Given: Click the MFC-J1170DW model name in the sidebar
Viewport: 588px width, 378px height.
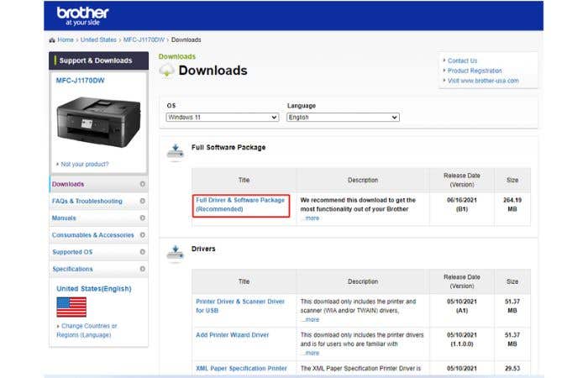Looking at the screenshot, I should tap(80, 81).
